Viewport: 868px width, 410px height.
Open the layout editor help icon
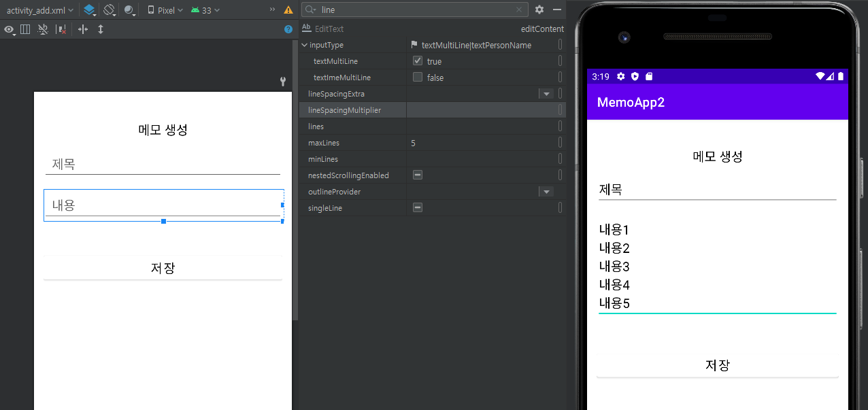pyautogui.click(x=288, y=30)
